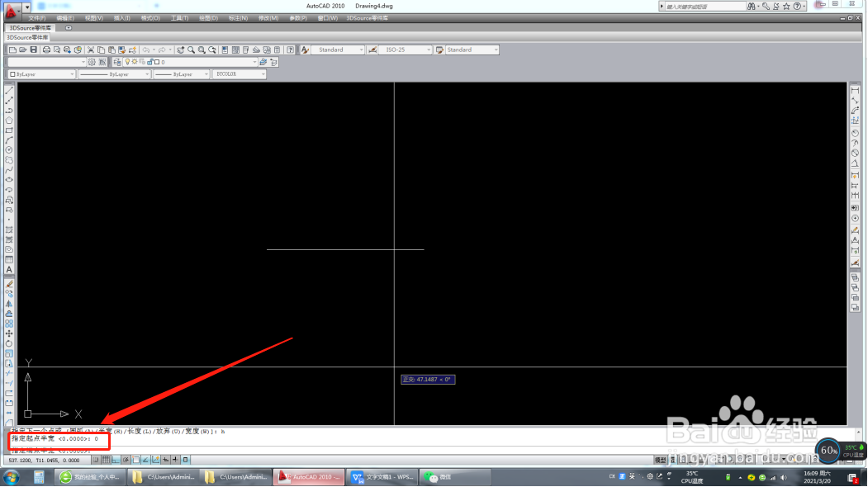Activate Zoom Realtime magnifier tool

[191, 50]
